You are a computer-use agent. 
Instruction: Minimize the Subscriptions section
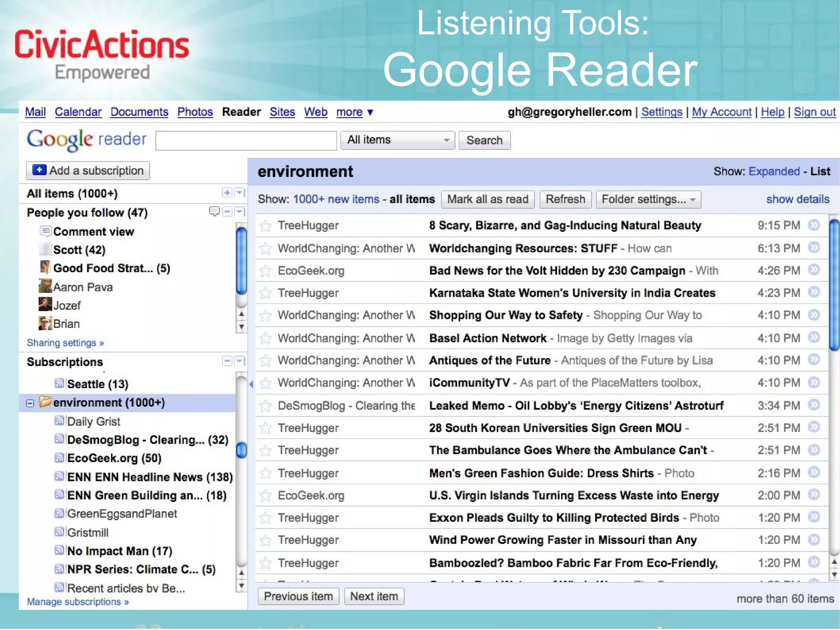tap(227, 361)
